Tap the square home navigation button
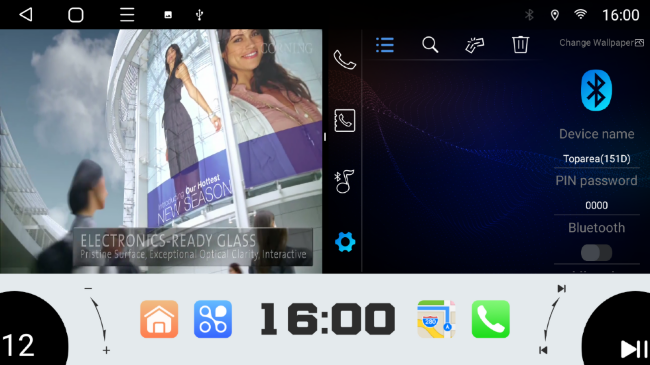This screenshot has height=365, width=650. (76, 15)
